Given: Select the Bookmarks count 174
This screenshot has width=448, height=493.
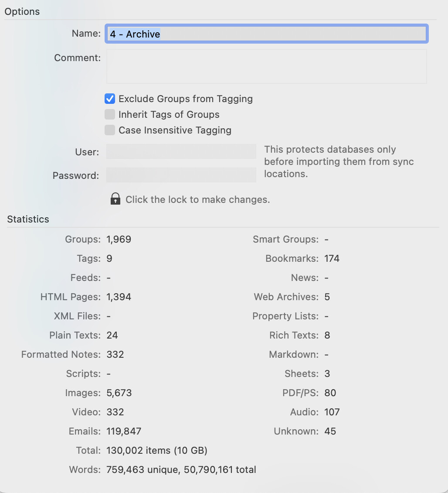Looking at the screenshot, I should tap(332, 258).
